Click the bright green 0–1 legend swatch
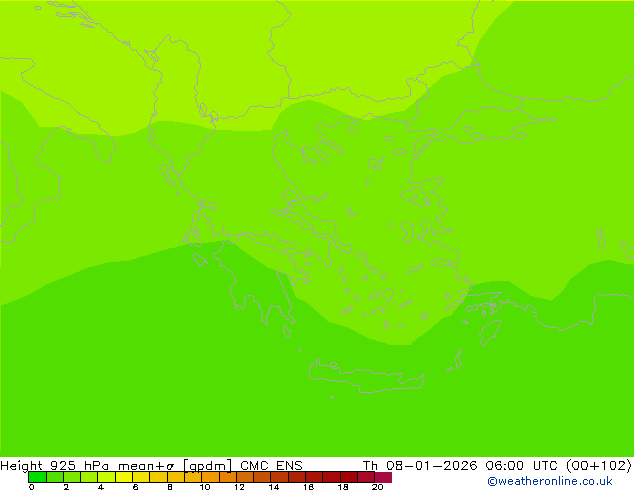Viewport: 634px width, 490px height. [37, 477]
